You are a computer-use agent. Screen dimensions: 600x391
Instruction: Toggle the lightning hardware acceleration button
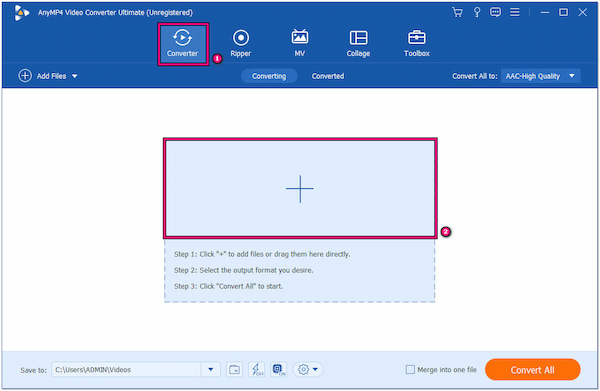tap(256, 370)
